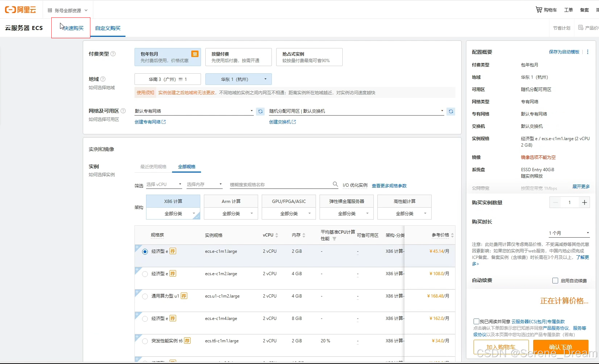The height and width of the screenshot is (364, 599).
Task: Check the 我已阅读并同意 agreement checkbox
Action: tap(476, 321)
